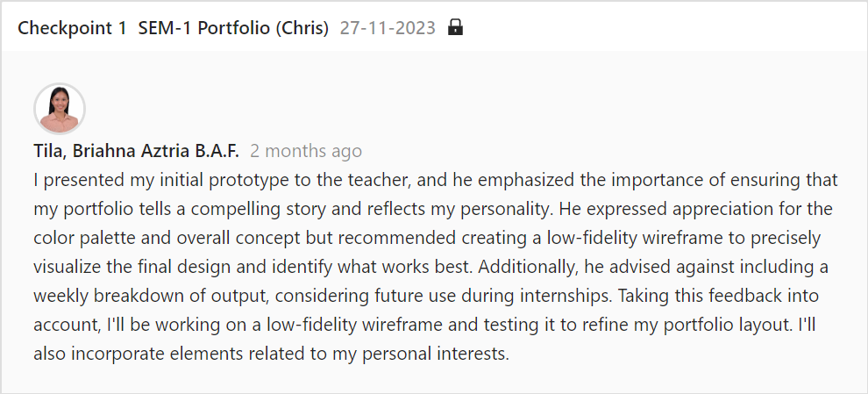This screenshot has width=868, height=394.
Task: Click author name Tila, Briahna Aztria B.A.F.
Action: pyautogui.click(x=136, y=151)
